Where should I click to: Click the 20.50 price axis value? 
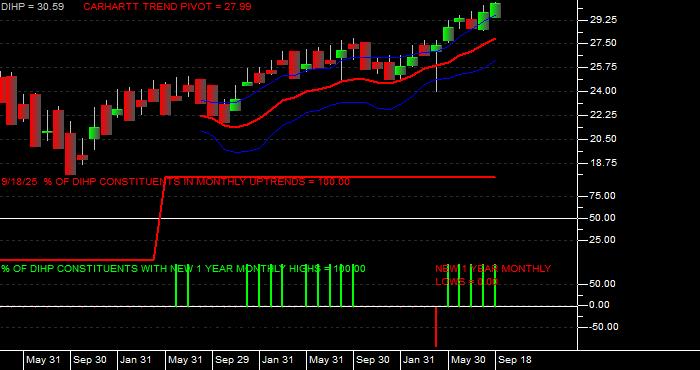pyautogui.click(x=604, y=139)
